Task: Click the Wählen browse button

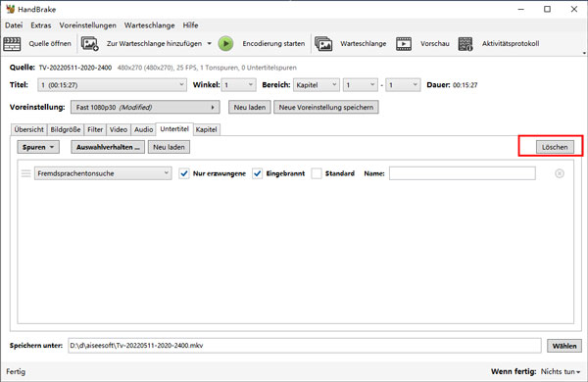Action: pyautogui.click(x=564, y=346)
